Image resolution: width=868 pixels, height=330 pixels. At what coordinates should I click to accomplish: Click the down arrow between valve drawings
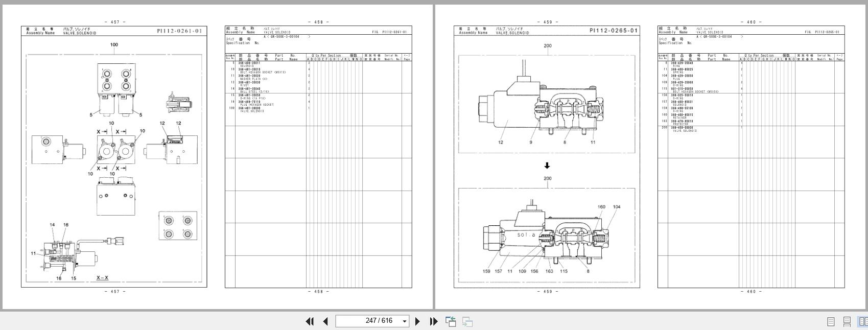pyautogui.click(x=547, y=166)
